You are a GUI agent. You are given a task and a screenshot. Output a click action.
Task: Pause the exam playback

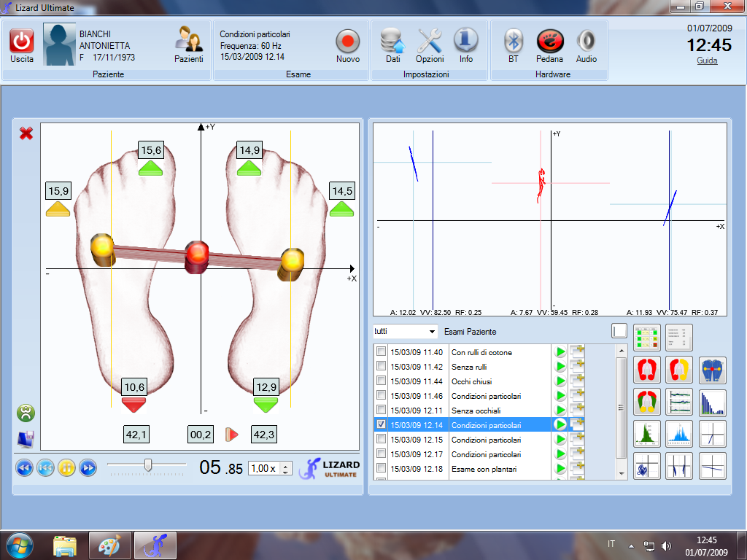tap(66, 467)
